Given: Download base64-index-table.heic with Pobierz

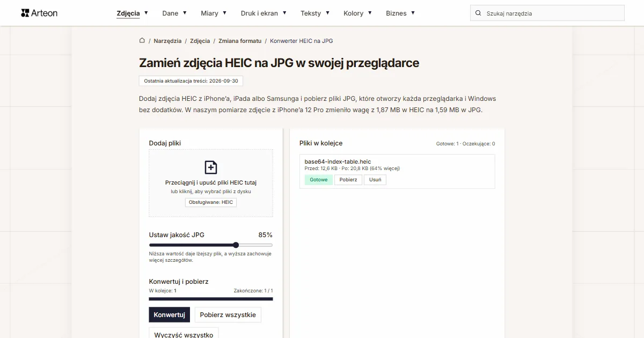Looking at the screenshot, I should (x=348, y=180).
